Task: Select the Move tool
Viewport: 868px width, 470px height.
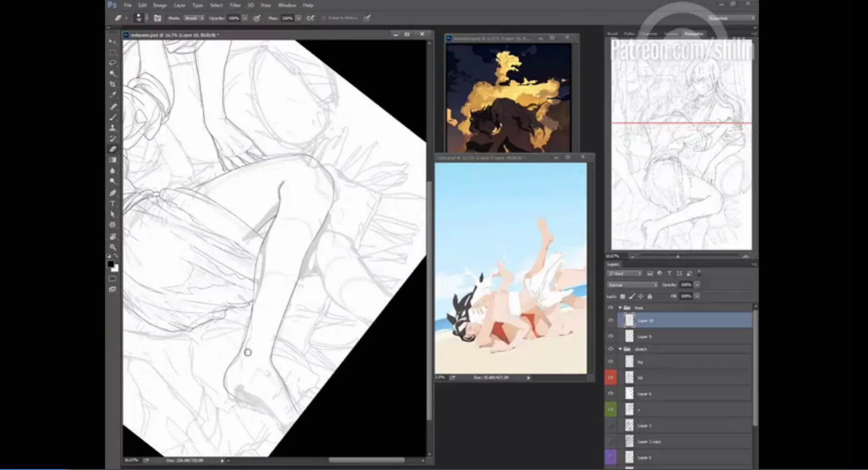Action: tap(113, 41)
